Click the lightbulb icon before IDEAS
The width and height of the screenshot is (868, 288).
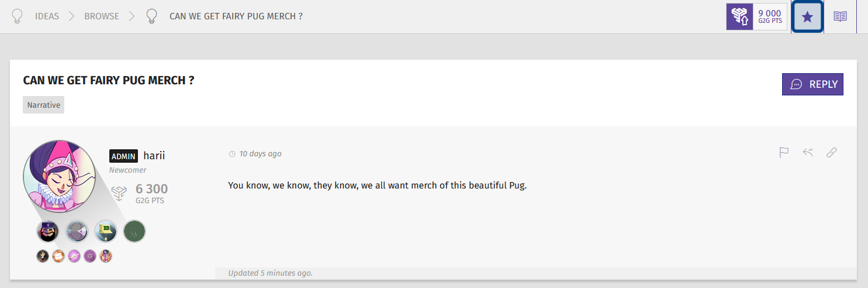click(x=18, y=16)
